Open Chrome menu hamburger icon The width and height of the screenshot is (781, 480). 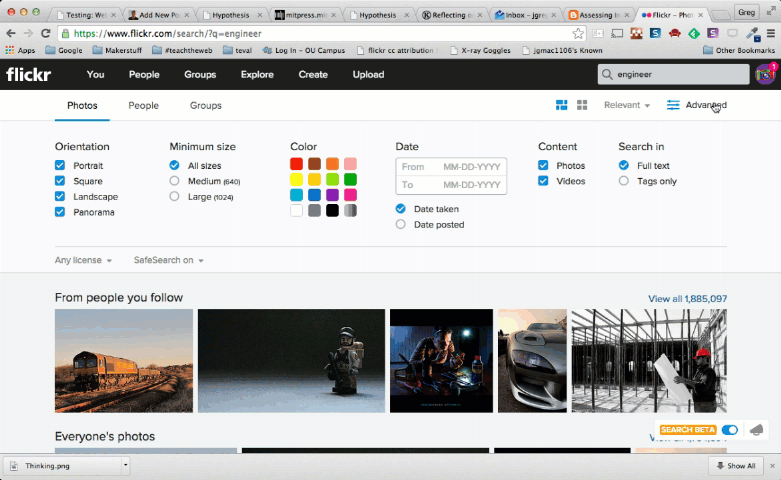click(x=771, y=33)
